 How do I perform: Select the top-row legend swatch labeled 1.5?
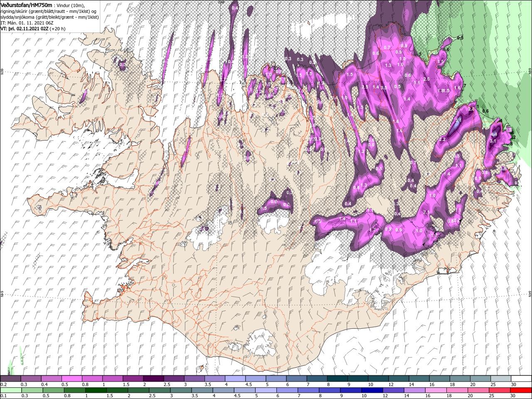[x=133, y=379]
